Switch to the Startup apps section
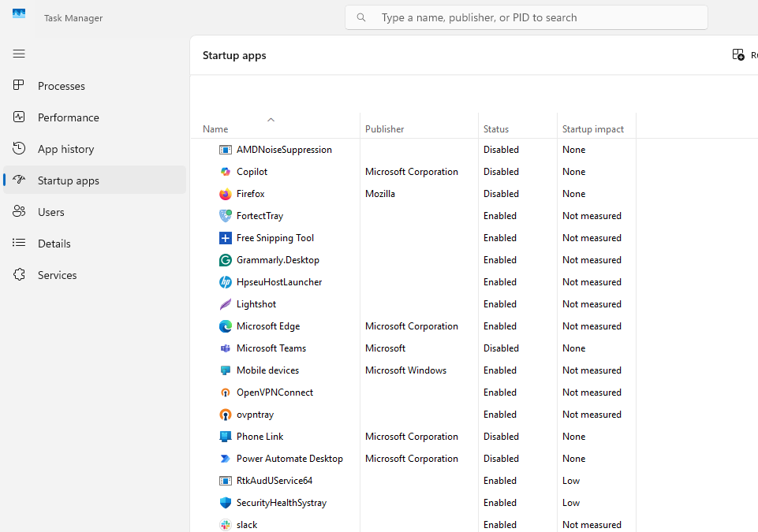Viewport: 758px width, 532px height. point(66,180)
